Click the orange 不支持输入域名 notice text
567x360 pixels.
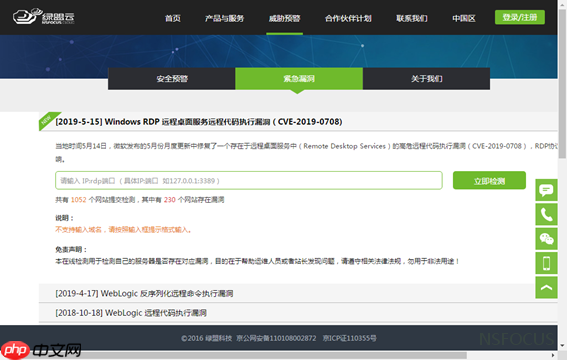coord(123,230)
